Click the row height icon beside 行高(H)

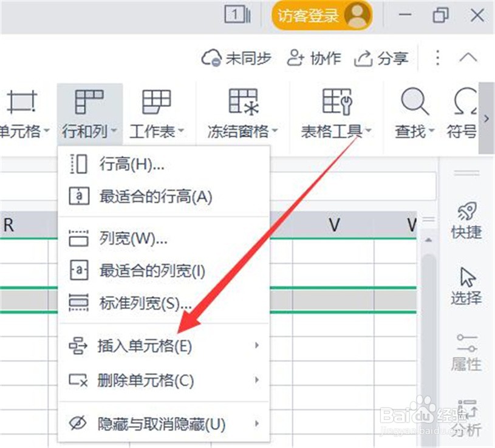click(78, 164)
